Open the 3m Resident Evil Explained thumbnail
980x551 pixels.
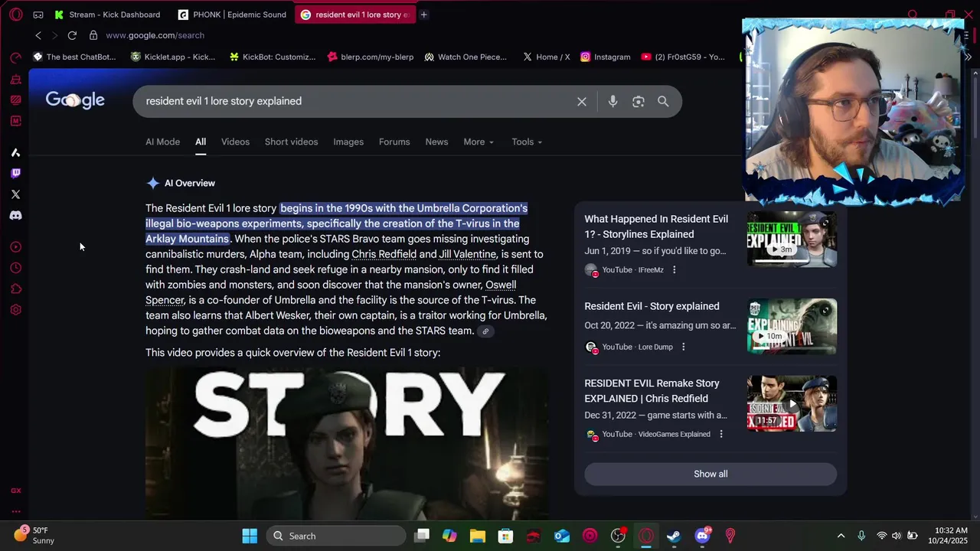pyautogui.click(x=792, y=239)
